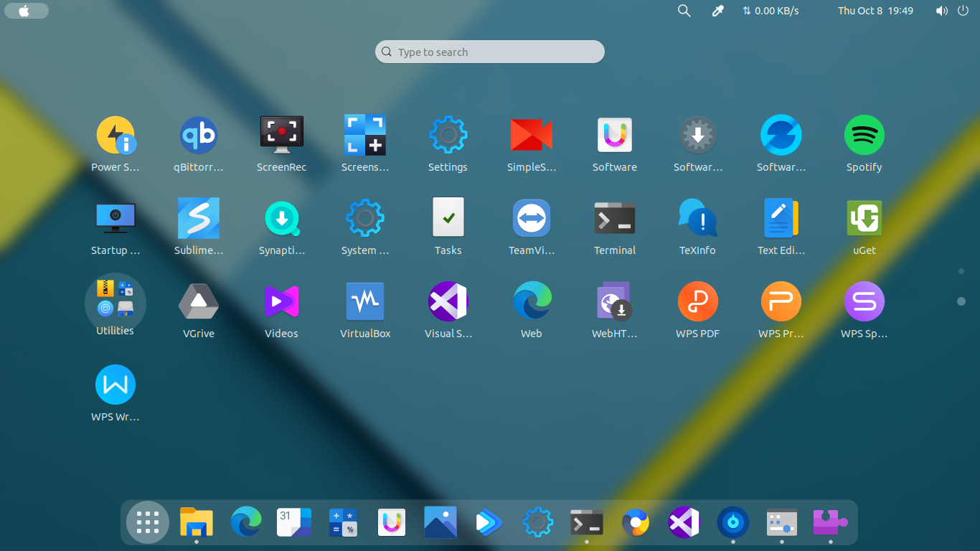Launch Calculator from the dock
This screenshot has width=980, height=551.
coord(343,522)
